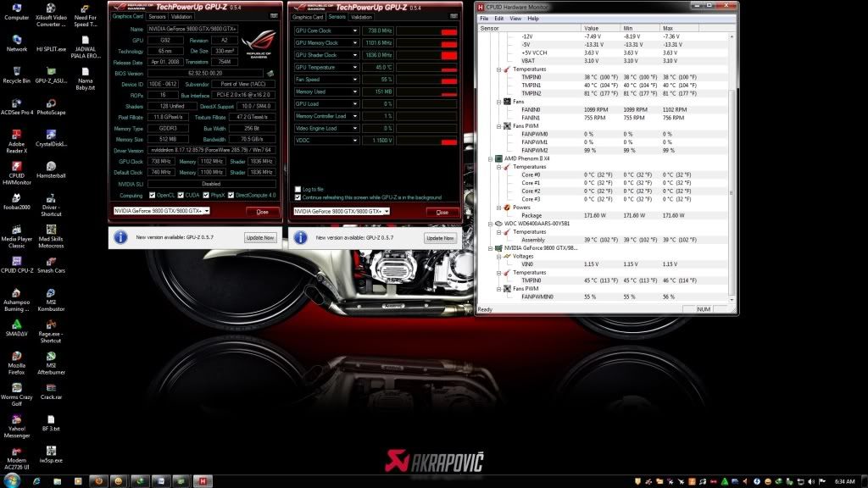Viewport: 868px width, 488px height.
Task: Click Update Now below the GPU-Z Graphics Card window
Action: [x=260, y=237]
